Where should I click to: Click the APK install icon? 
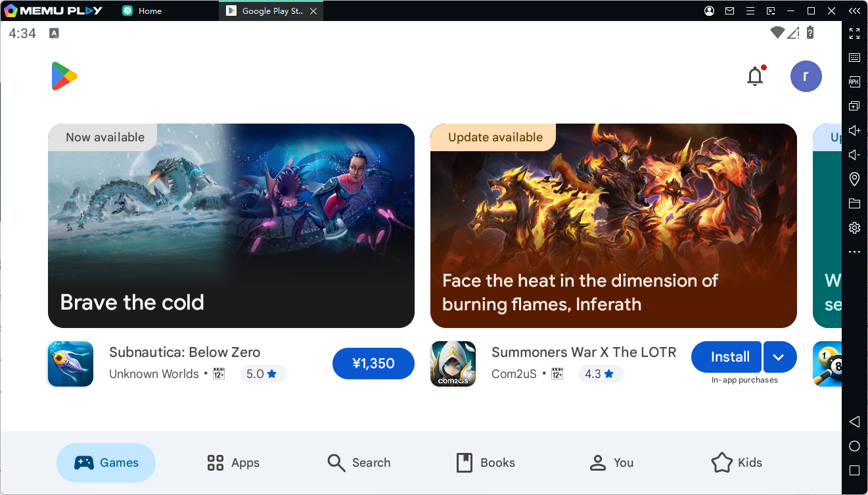click(x=854, y=82)
